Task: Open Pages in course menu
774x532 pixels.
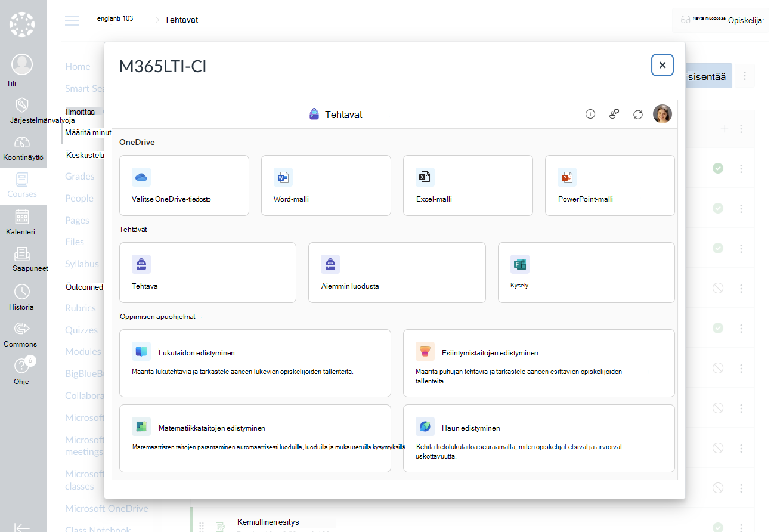Action: click(77, 221)
